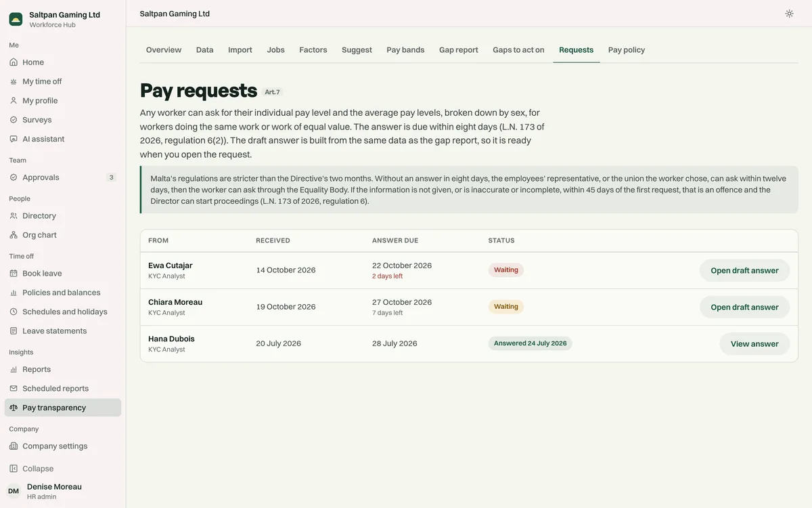Click the '2 days left' warning text

(x=388, y=276)
